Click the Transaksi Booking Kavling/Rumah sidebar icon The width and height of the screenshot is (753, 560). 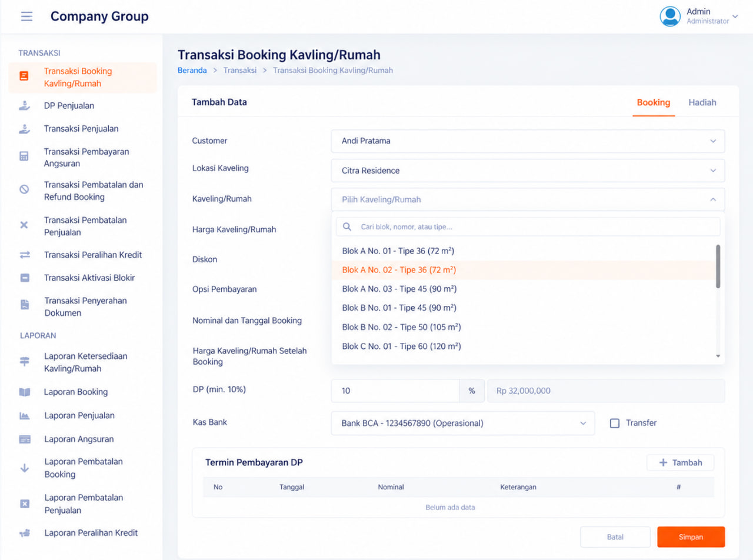click(x=24, y=76)
